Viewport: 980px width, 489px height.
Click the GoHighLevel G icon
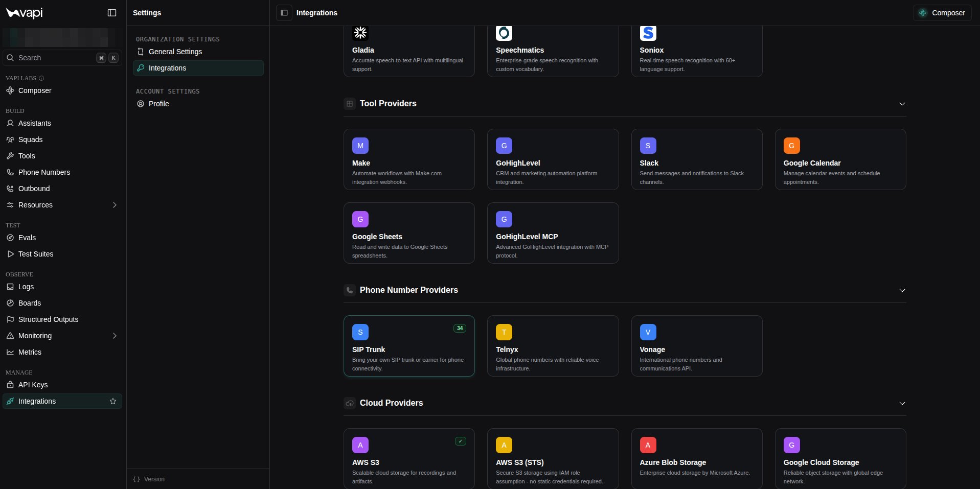pos(504,146)
